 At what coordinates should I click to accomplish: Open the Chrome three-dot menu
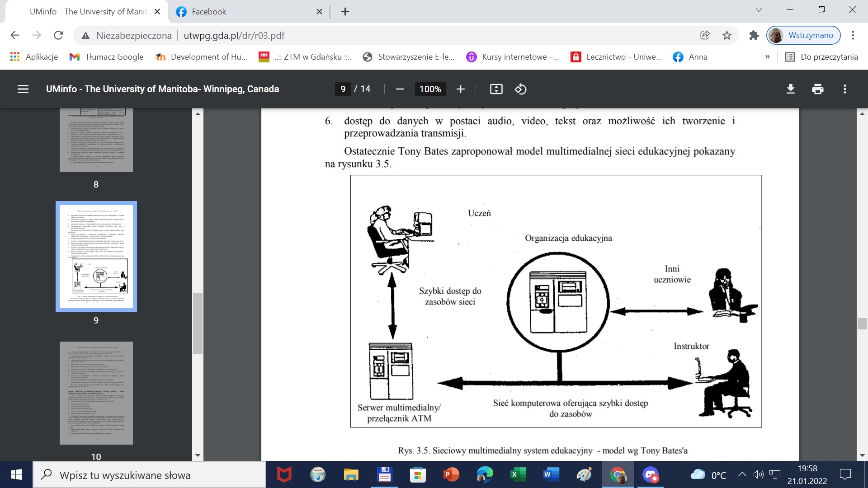[x=853, y=35]
